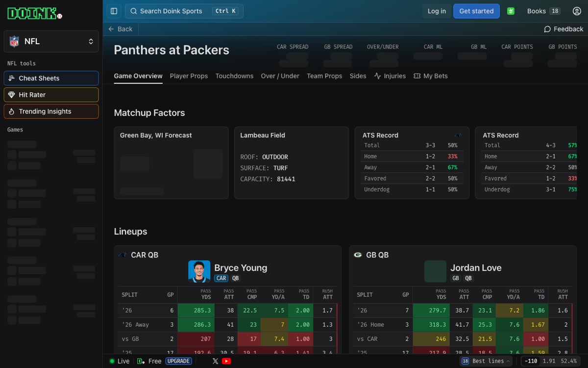588x368 pixels.
Task: Open the Cheat Sheets tool
Action: [51, 78]
